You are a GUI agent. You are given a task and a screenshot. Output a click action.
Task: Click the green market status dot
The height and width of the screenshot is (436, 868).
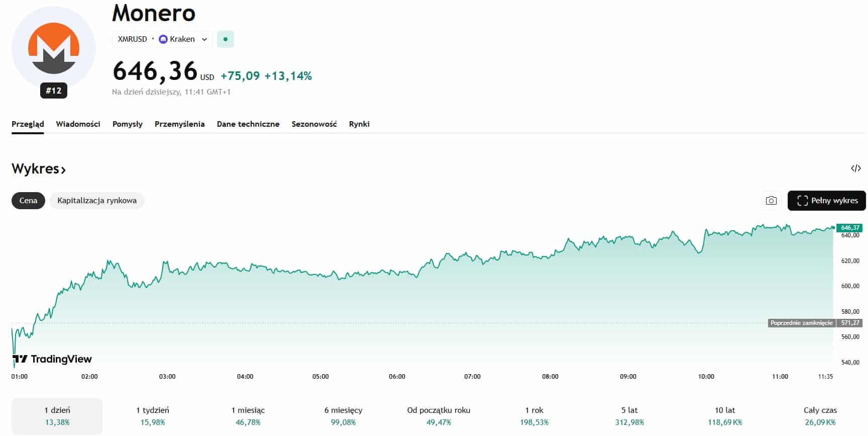click(x=226, y=39)
